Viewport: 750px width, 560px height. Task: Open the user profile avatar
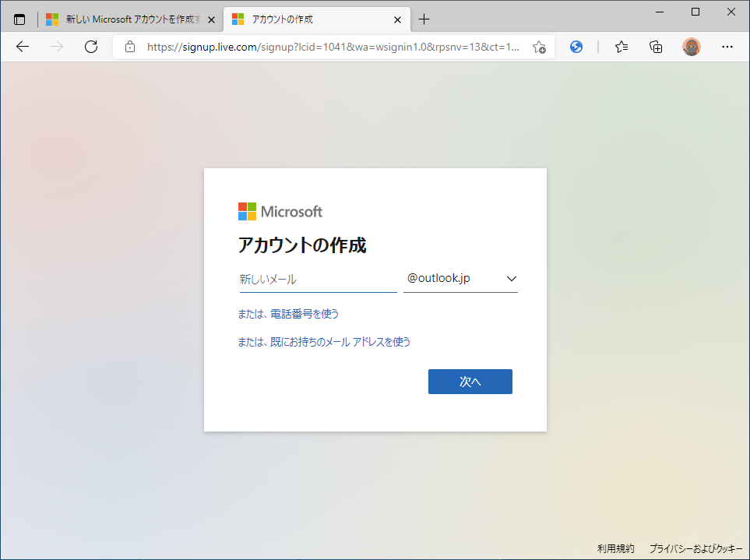pyautogui.click(x=691, y=47)
